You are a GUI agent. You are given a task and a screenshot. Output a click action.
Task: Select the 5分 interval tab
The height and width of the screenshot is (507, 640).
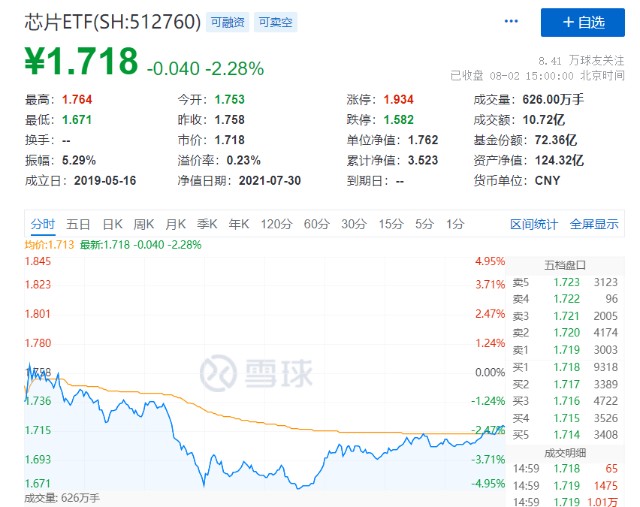424,224
